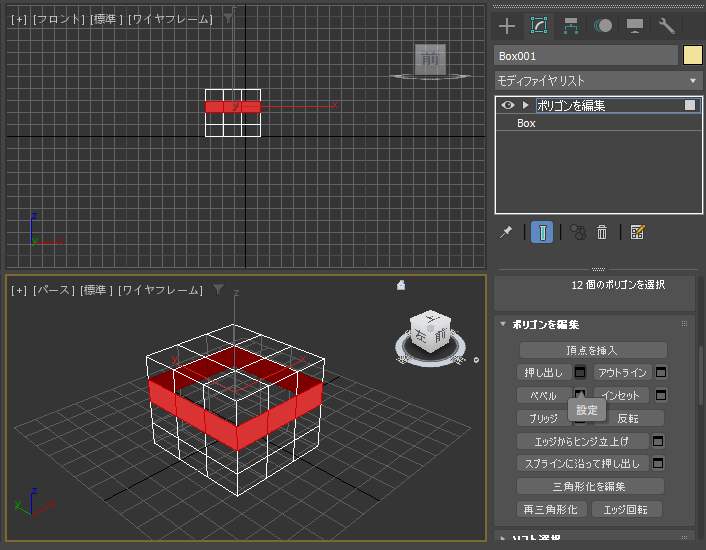Click the front viewport ViewCube 前 face
This screenshot has height=550, width=706.
coord(430,59)
